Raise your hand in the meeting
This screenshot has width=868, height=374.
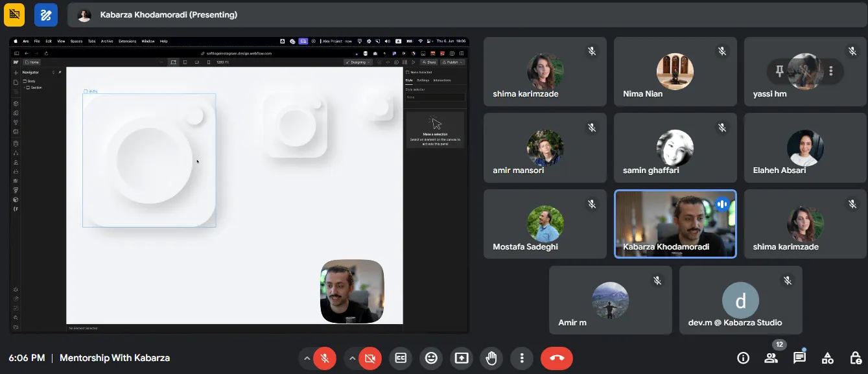[x=491, y=358]
